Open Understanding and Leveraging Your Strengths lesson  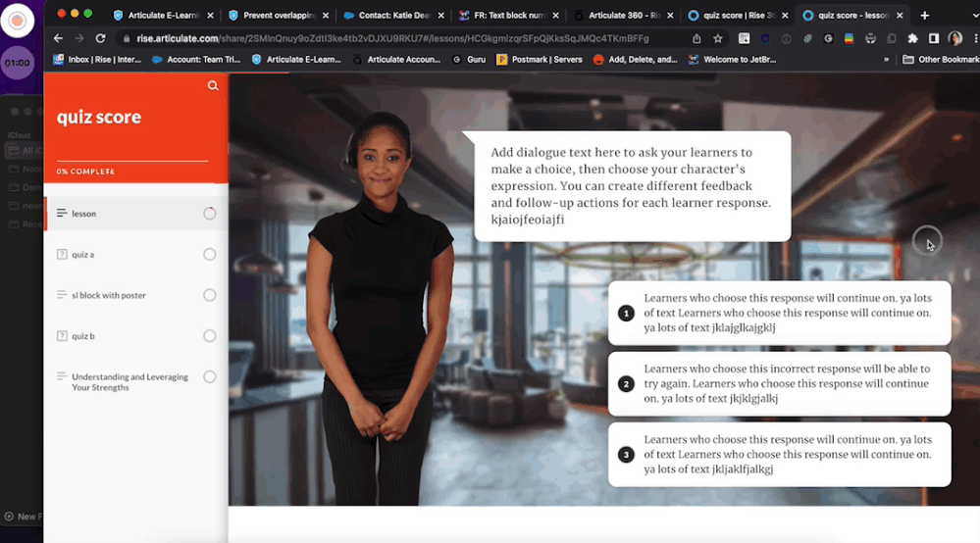click(x=136, y=382)
